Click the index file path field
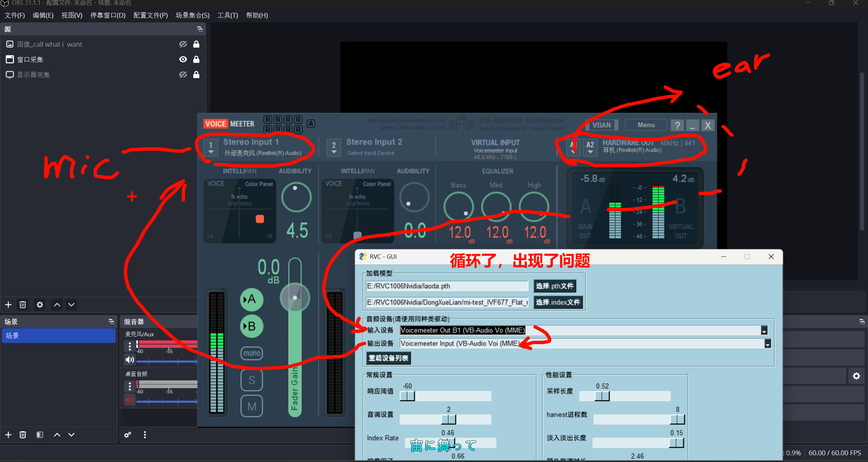This screenshot has width=868, height=462. (447, 302)
